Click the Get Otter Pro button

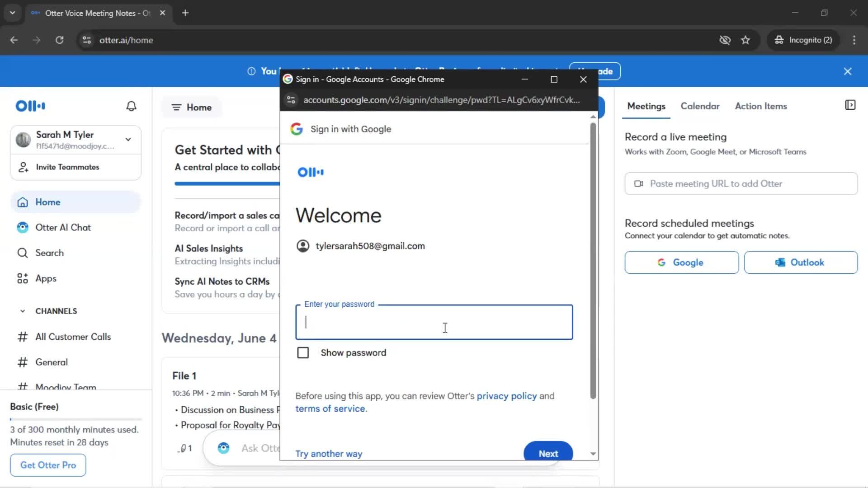point(48,465)
